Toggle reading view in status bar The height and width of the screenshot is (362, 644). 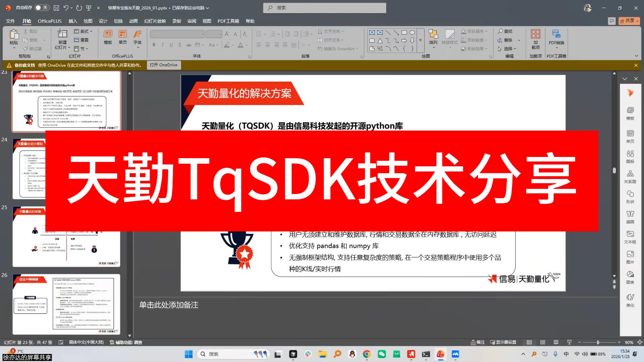(x=556, y=342)
